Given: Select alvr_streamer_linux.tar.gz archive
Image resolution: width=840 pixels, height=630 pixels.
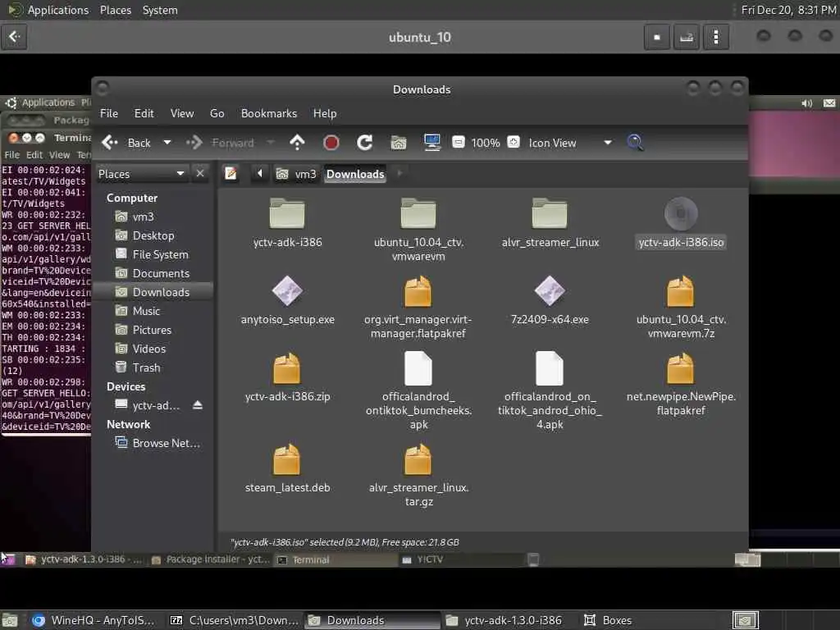Looking at the screenshot, I should [x=418, y=459].
